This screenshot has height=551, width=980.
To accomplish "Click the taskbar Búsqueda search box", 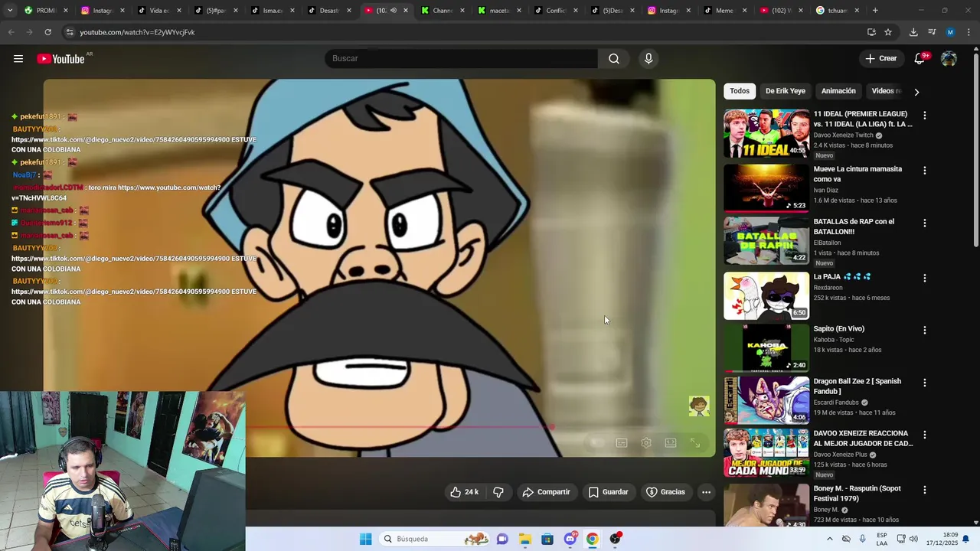I will pyautogui.click(x=435, y=539).
